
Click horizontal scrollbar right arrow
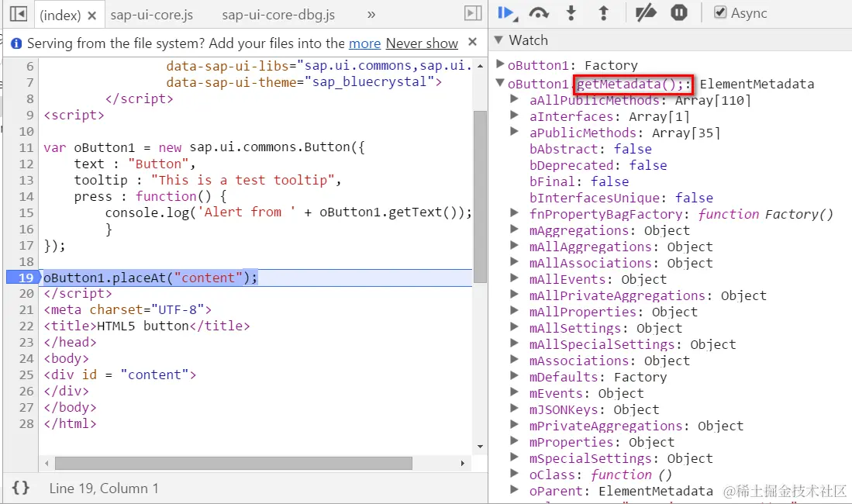[x=462, y=463]
